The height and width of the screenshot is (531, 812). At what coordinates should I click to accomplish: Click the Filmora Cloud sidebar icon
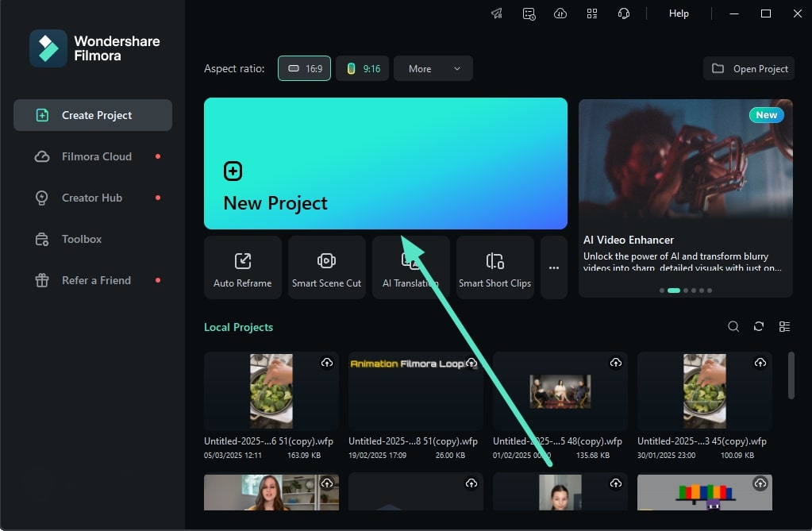coord(42,156)
